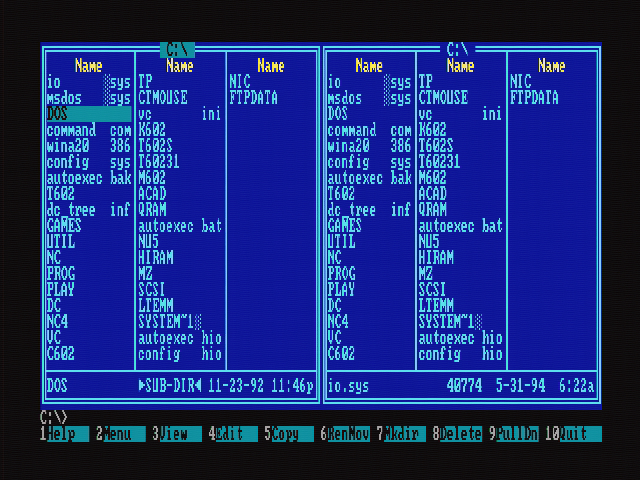Click the C:\> command line prompt
The image size is (640, 480).
(54, 416)
